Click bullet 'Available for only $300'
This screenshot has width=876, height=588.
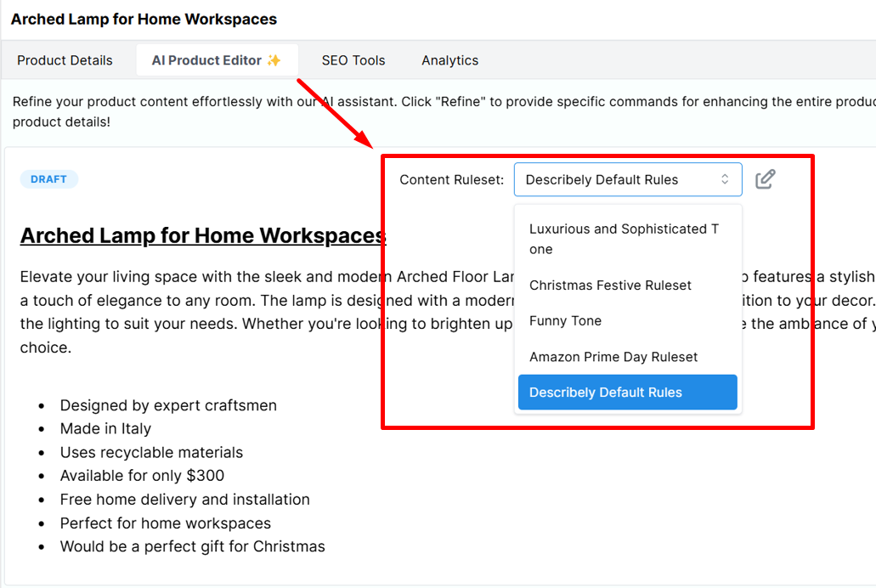142,476
